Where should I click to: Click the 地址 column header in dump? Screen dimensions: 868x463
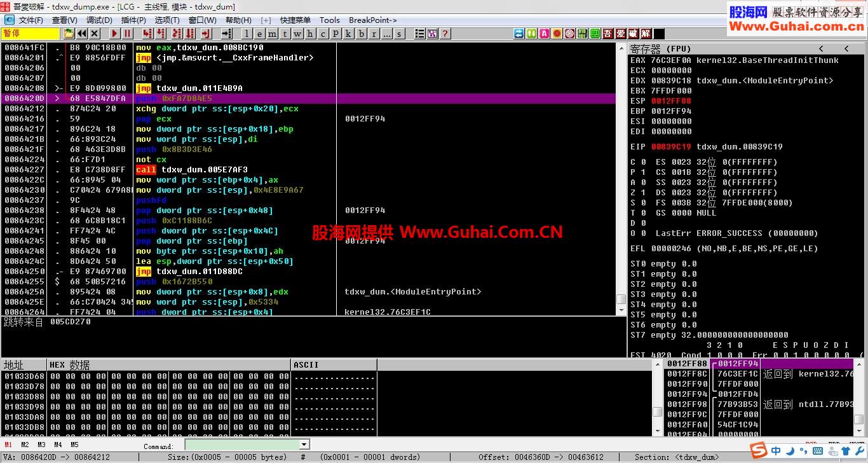(24, 364)
